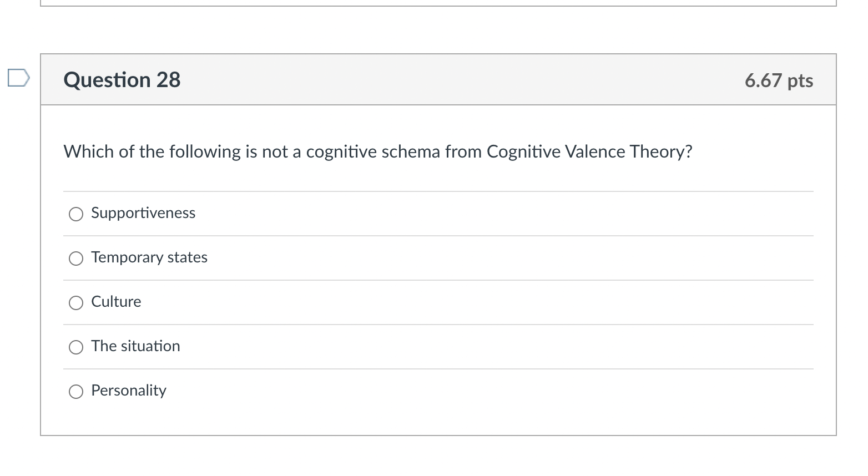Click the blank margin left of the question box

(x=19, y=250)
